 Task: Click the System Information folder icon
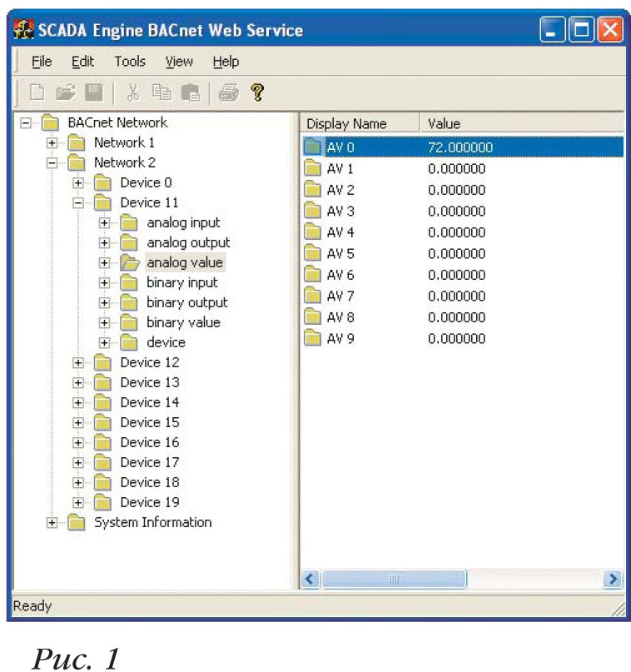point(77,522)
